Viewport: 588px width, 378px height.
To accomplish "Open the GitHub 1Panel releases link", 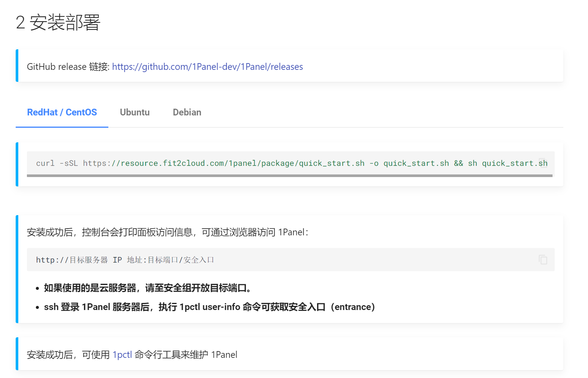I will (207, 66).
